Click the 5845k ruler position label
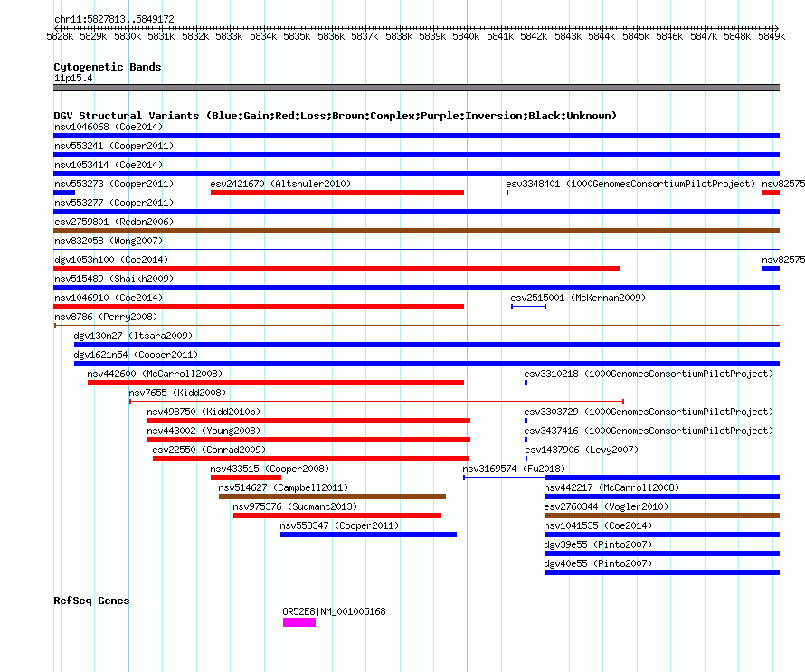This screenshot has height=672, width=805. [636, 36]
